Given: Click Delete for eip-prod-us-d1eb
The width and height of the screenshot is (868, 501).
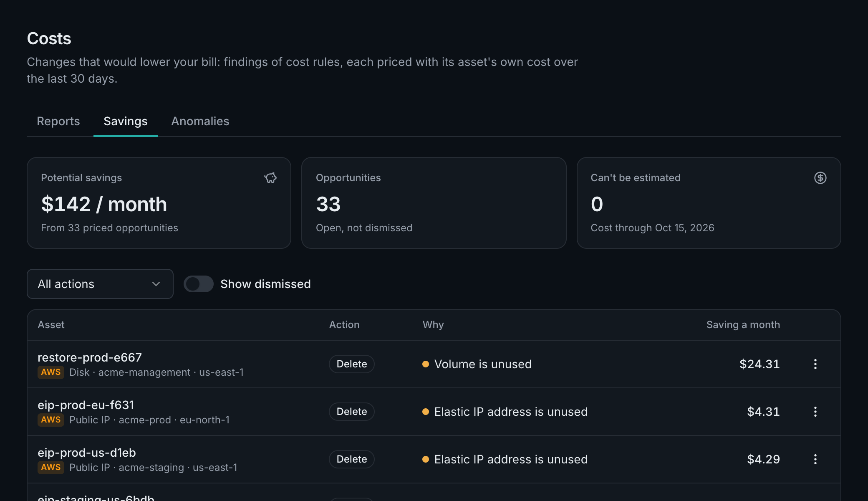Looking at the screenshot, I should coord(352,459).
